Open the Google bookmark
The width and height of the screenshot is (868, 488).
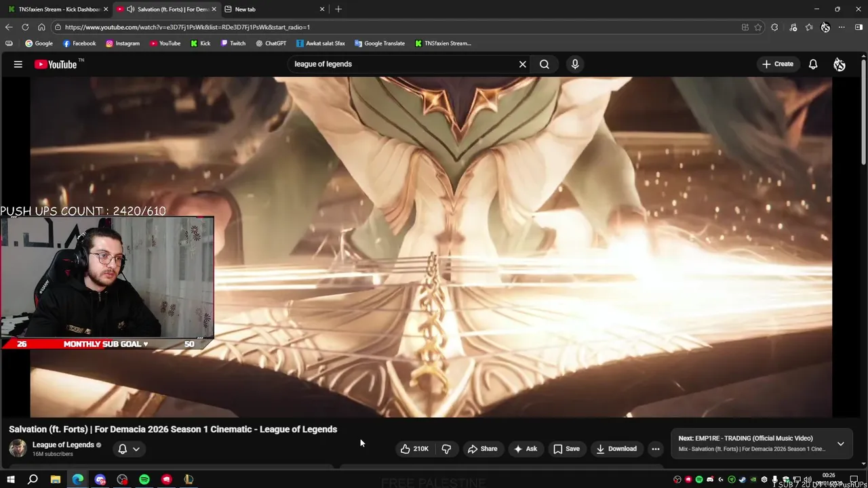(39, 43)
